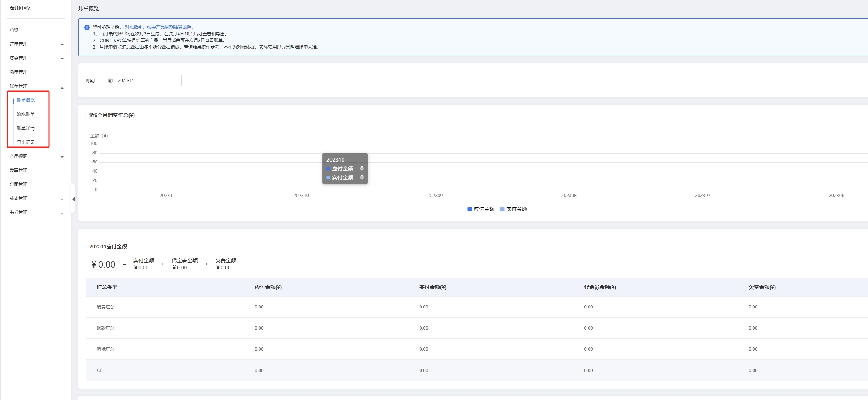Expand the 订单管理 menu arrow
Screen dimensions: 868x400
[x=62, y=45]
